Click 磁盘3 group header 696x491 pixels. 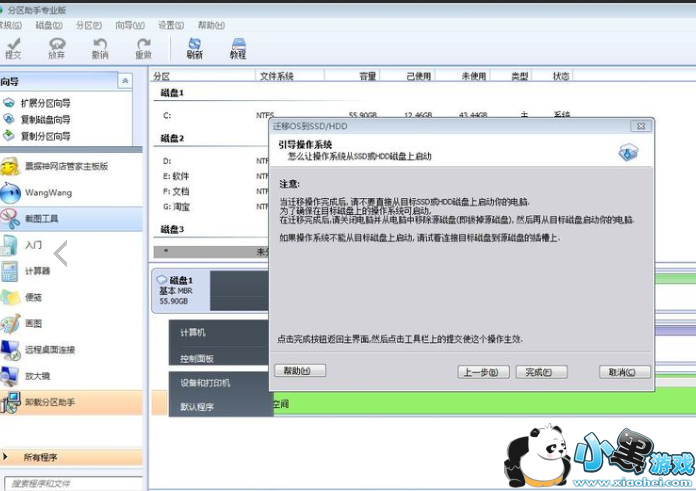172,229
